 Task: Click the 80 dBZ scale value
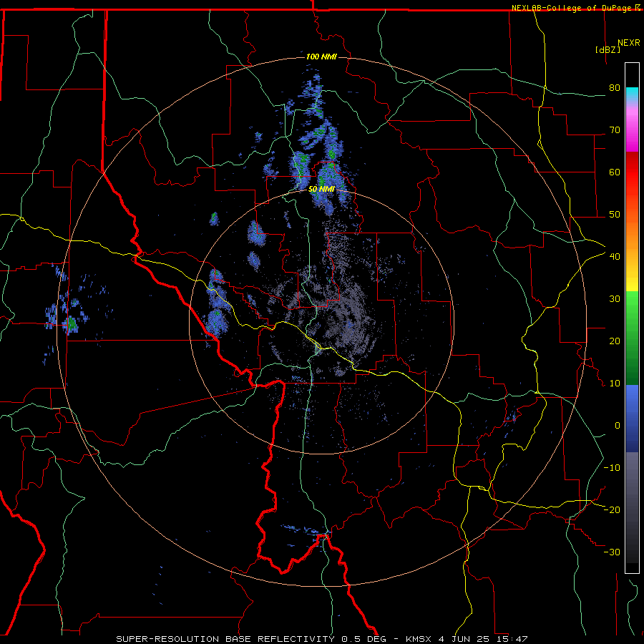[615, 88]
